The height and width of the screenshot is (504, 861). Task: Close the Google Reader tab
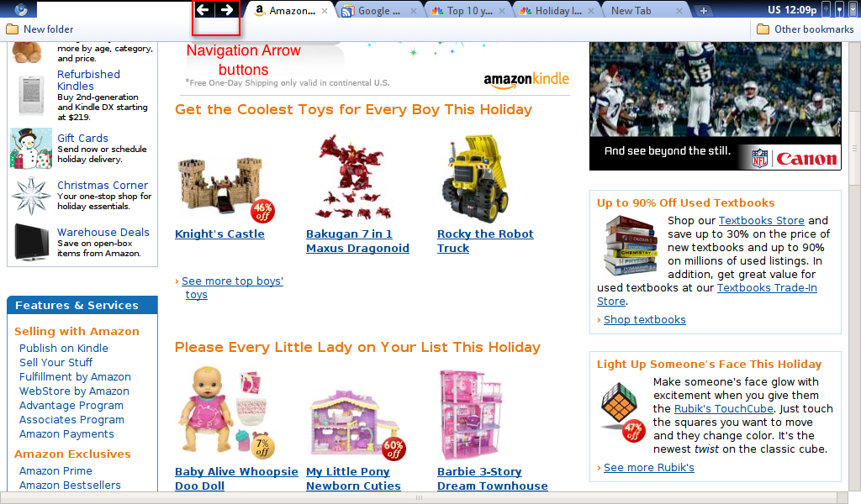point(414,11)
